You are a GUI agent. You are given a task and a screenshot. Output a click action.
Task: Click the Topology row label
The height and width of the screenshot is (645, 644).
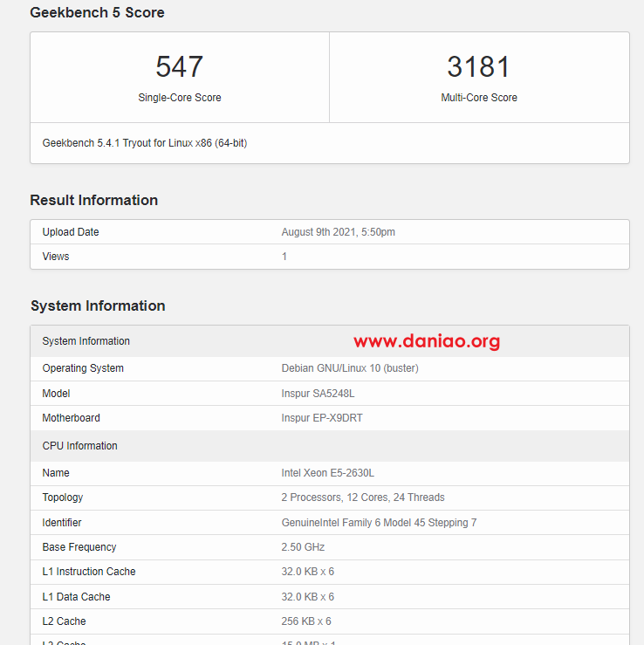point(63,497)
